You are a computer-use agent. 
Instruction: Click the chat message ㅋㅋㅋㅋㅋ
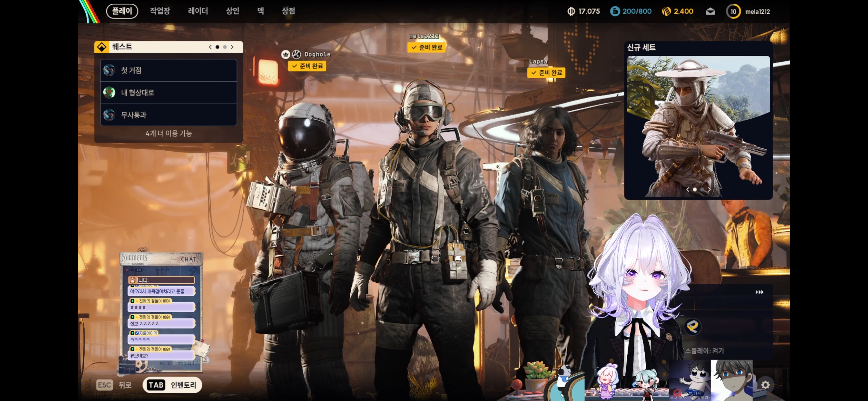point(161,340)
